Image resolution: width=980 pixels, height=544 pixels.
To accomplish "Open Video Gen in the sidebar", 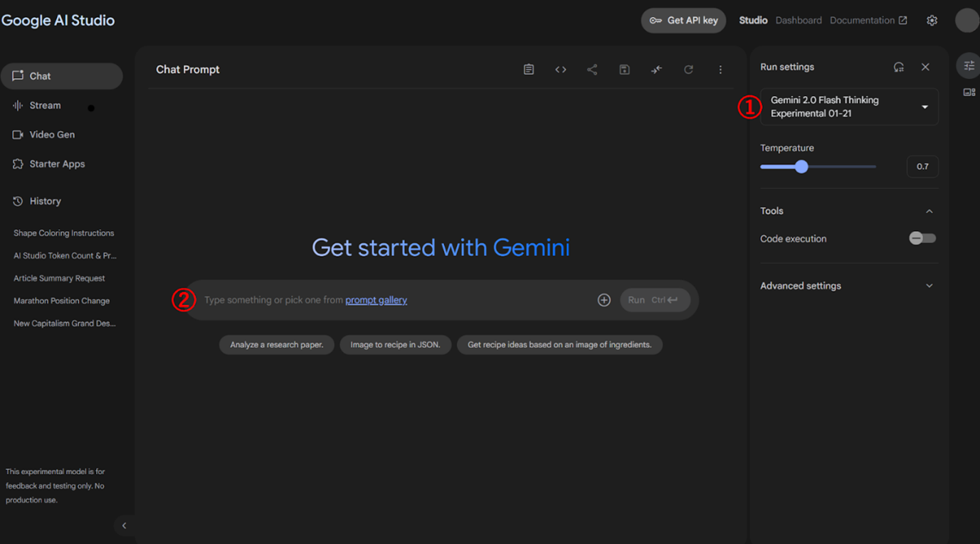I will 51,134.
